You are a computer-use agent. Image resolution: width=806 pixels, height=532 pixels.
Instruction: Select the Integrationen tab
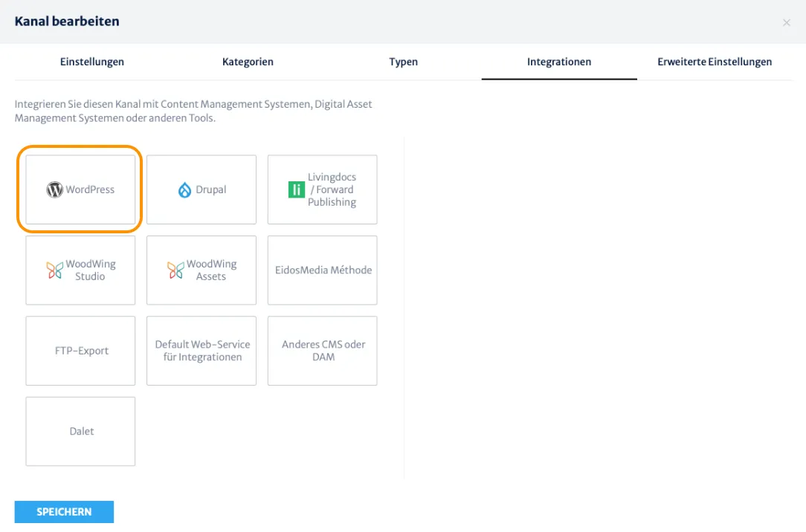[559, 62]
